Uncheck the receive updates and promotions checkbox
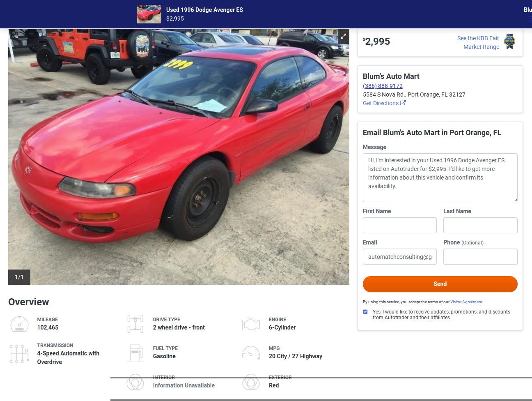Viewport: 532px width, 401px height. point(365,312)
